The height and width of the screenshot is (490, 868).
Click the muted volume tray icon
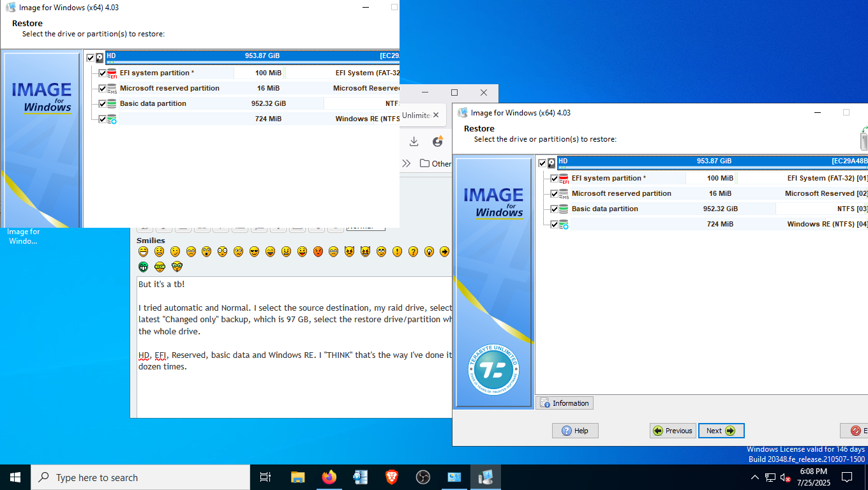coord(786,477)
